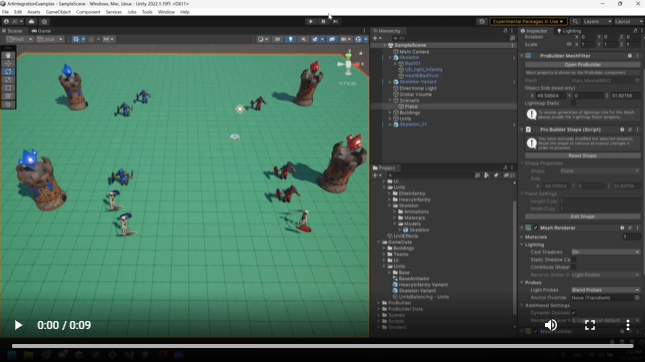Click the Project panel add (+) button
The width and height of the screenshot is (645, 362).
376,175
